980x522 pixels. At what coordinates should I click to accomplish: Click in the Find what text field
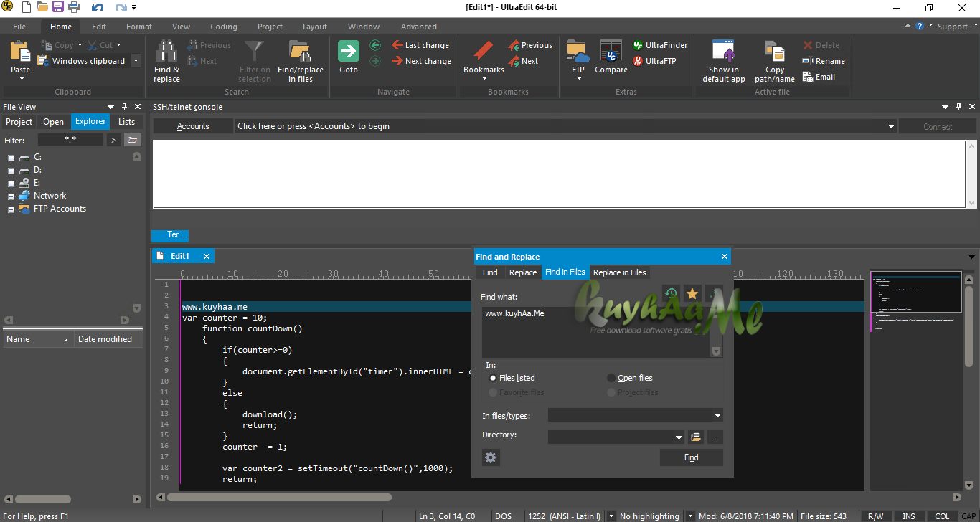[x=601, y=332]
